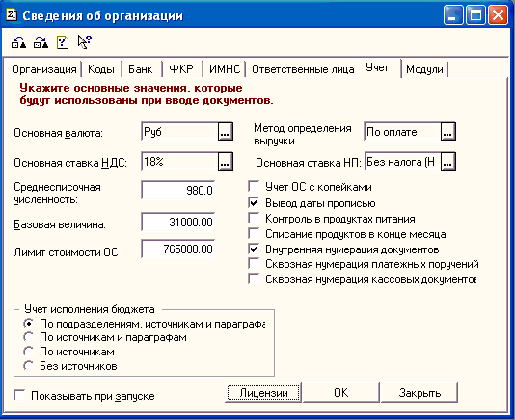The height and width of the screenshot is (420, 515).
Task: Switch to the Организация tab
Action: [44, 69]
